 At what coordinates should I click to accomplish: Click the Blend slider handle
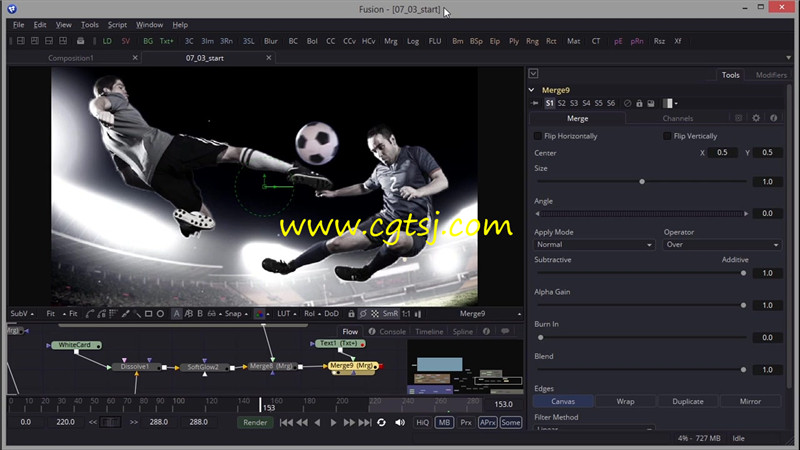pos(743,369)
